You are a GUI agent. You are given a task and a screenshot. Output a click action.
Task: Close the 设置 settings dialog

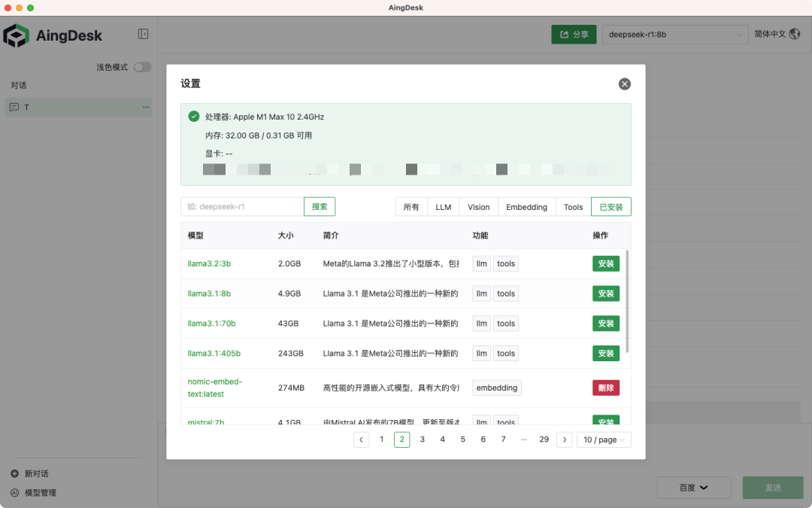coord(625,84)
